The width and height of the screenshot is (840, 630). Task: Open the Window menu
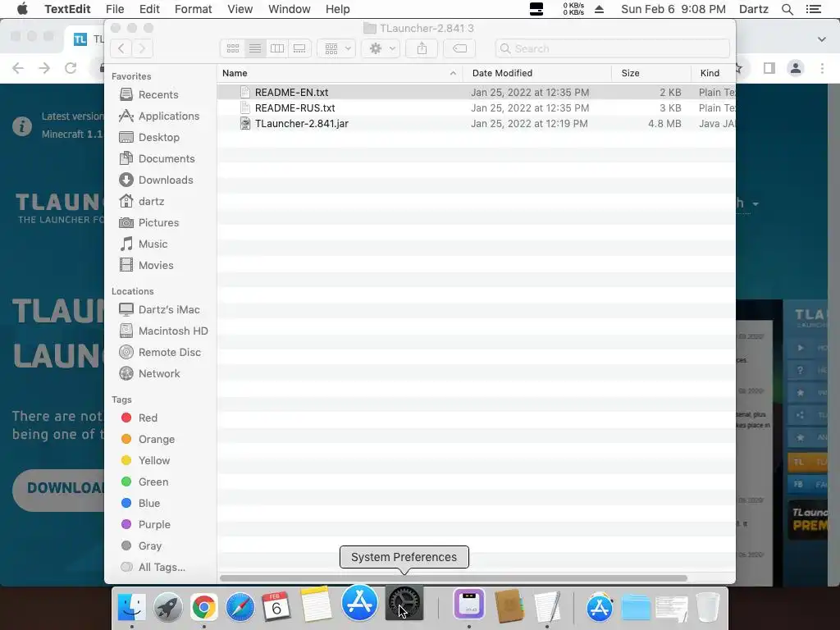(x=290, y=9)
